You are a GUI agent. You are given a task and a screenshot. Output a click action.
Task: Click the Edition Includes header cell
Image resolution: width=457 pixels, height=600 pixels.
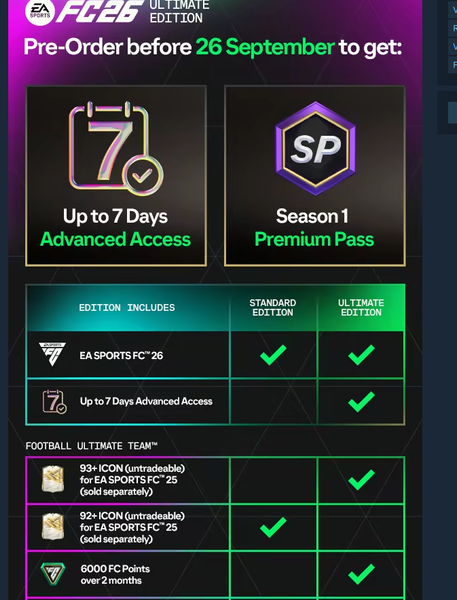(127, 308)
